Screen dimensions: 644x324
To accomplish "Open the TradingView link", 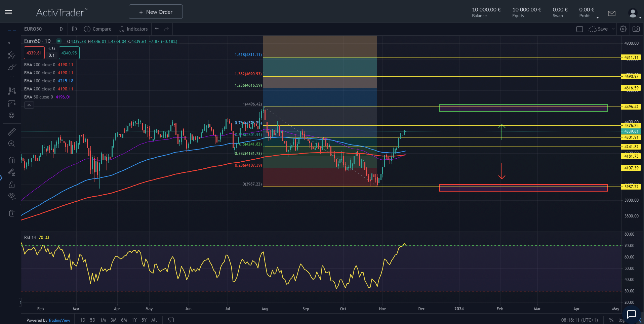I will (59, 320).
